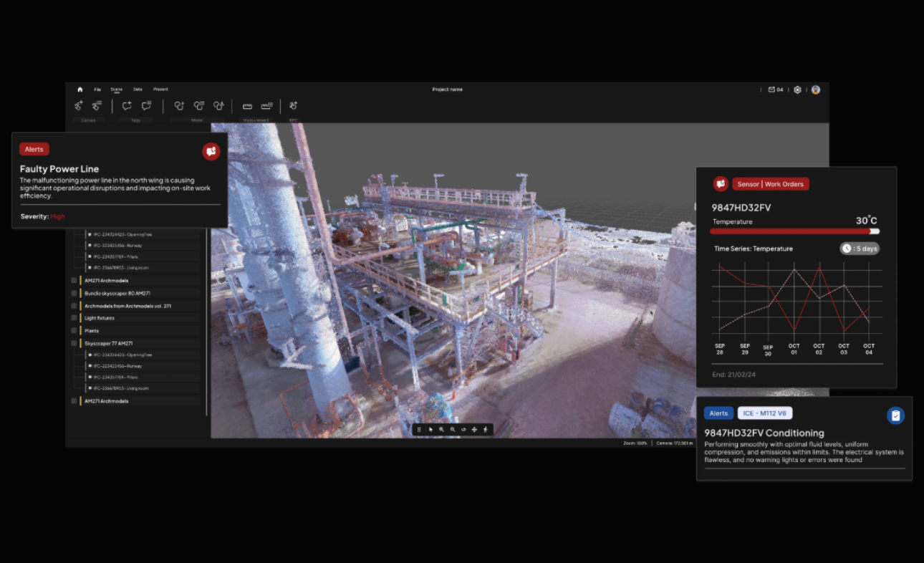This screenshot has width=924, height=563.
Task: Open the 5 days time range selector
Action: (x=859, y=249)
